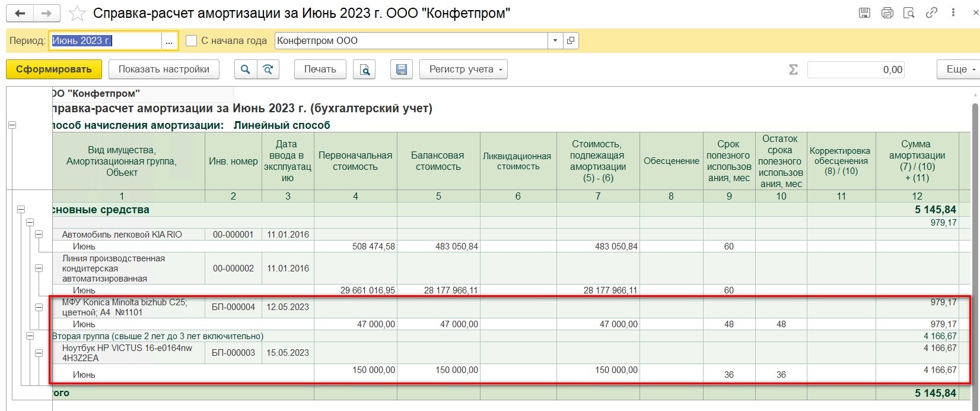This screenshot has height=411, width=980.
Task: Select the 'Линия производственная кондитерская автоматизированная' cell
Action: [129, 268]
